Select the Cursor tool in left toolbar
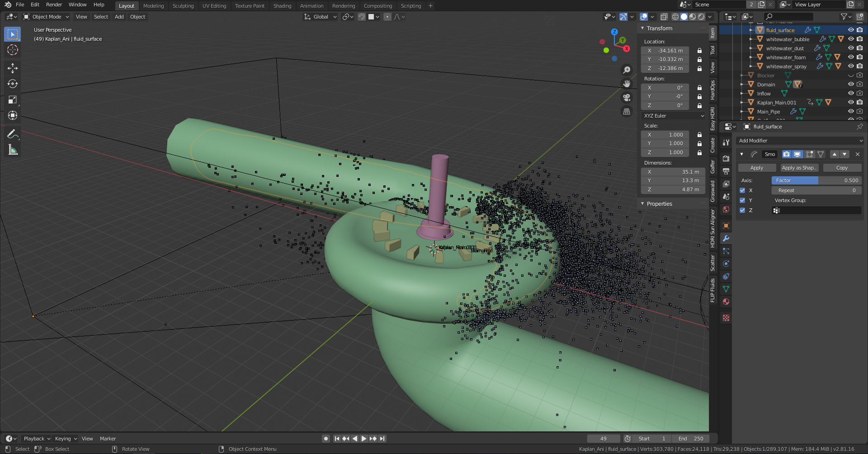This screenshot has height=454, width=868. click(13, 50)
